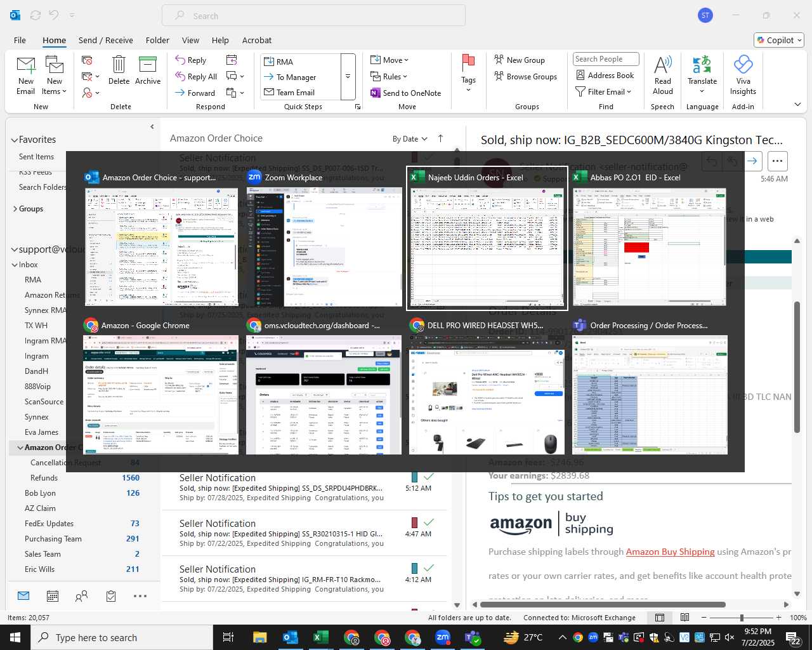
Task: Expand the Rules dropdown
Action: click(x=389, y=76)
